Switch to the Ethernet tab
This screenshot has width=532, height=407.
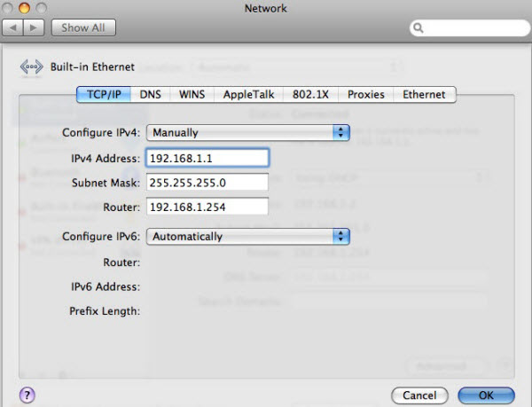tap(424, 94)
